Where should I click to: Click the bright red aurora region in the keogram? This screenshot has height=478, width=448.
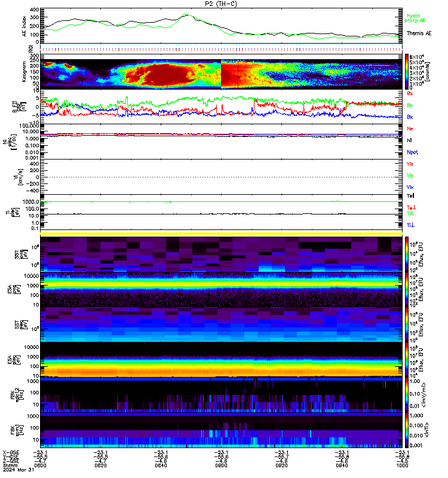coord(166,75)
